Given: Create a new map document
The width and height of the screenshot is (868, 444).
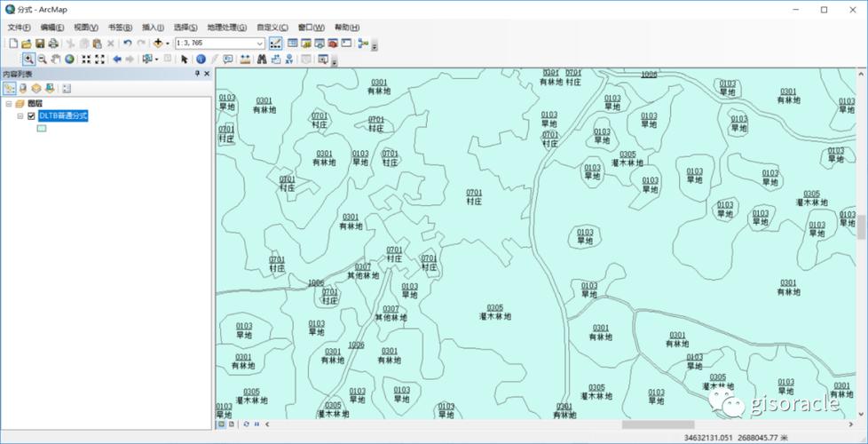Looking at the screenshot, I should click(14, 44).
